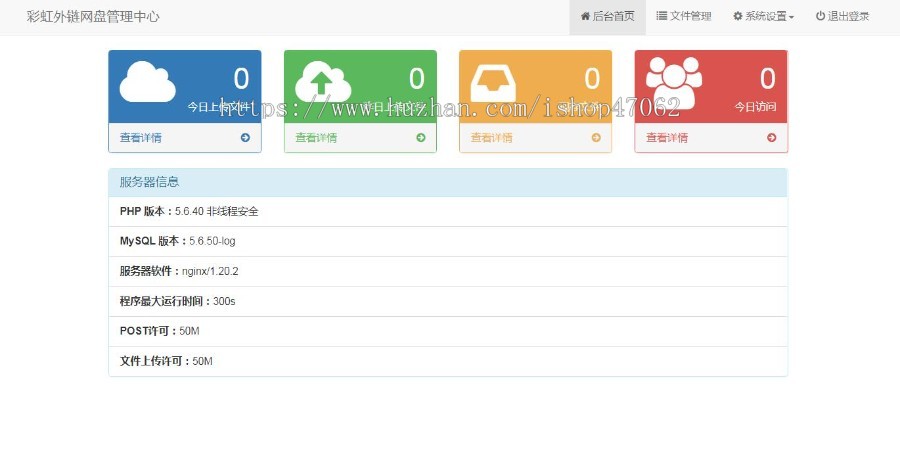
Task: Click the 0 count on the green card
Action: tap(417, 79)
